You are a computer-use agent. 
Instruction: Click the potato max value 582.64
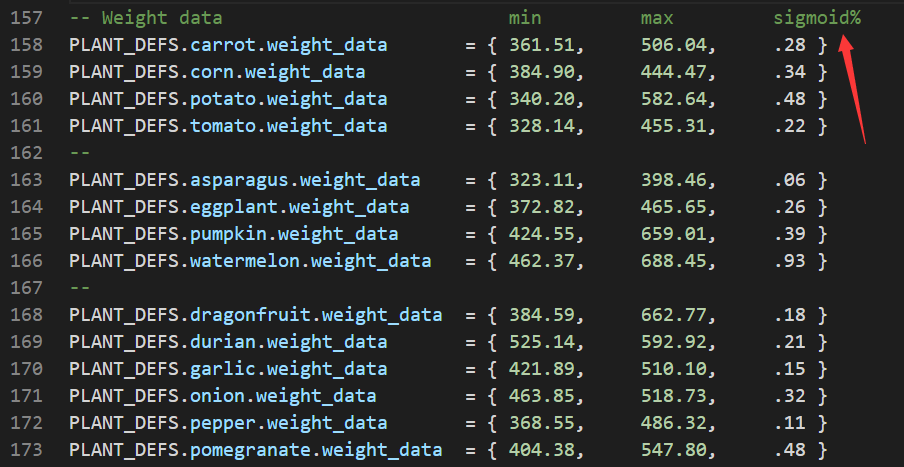(x=673, y=99)
